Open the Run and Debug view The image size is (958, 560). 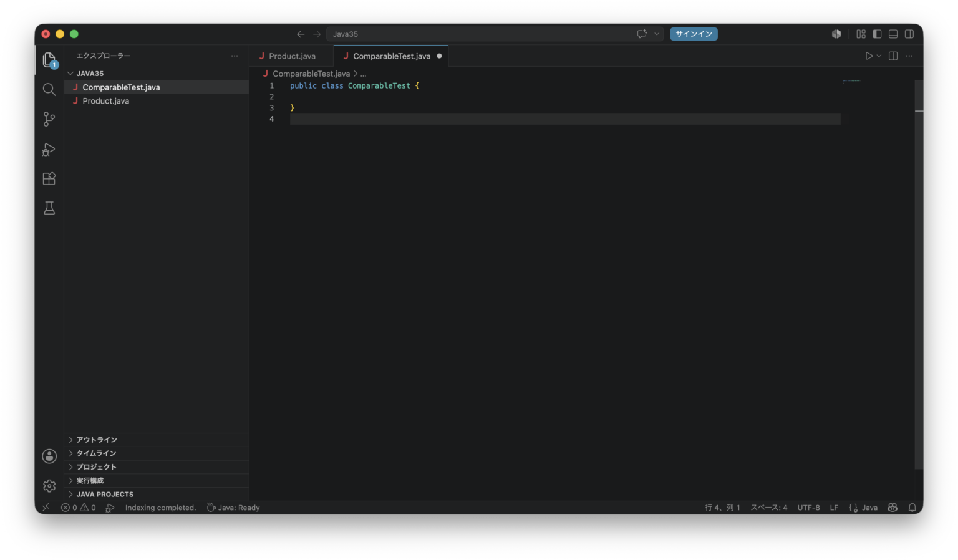[x=49, y=149]
